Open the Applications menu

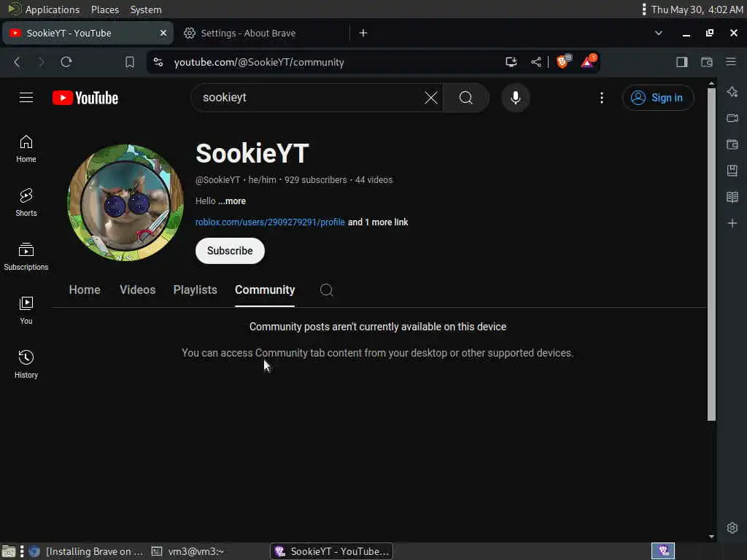(44, 9)
